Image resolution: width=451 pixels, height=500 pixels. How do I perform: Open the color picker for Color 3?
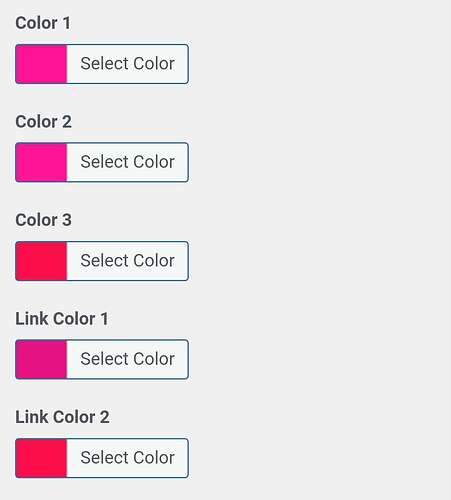[x=102, y=261]
